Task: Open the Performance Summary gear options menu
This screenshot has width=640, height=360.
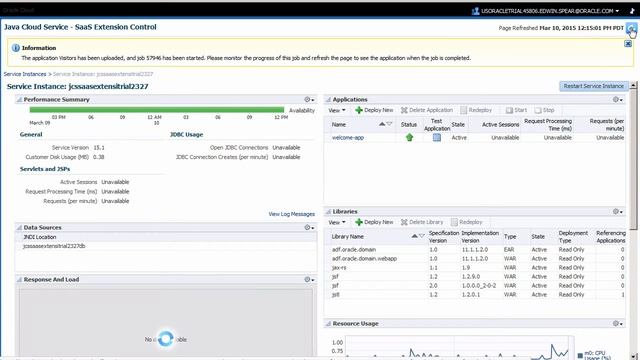Action: [x=309, y=100]
